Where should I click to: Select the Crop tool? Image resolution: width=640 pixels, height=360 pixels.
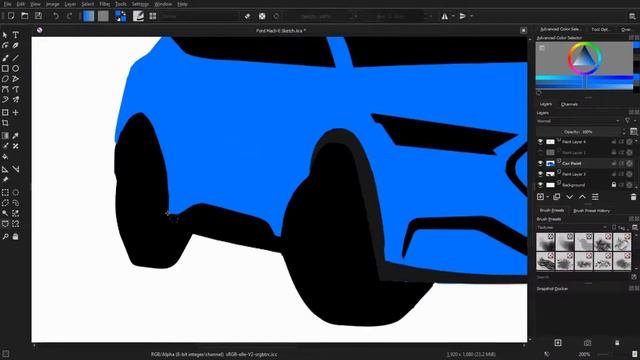point(5,123)
